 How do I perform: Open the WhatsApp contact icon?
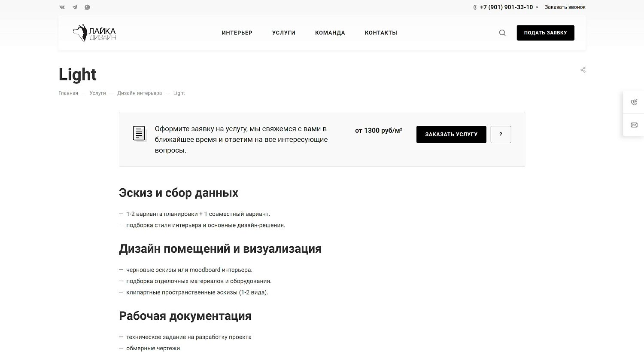point(88,7)
